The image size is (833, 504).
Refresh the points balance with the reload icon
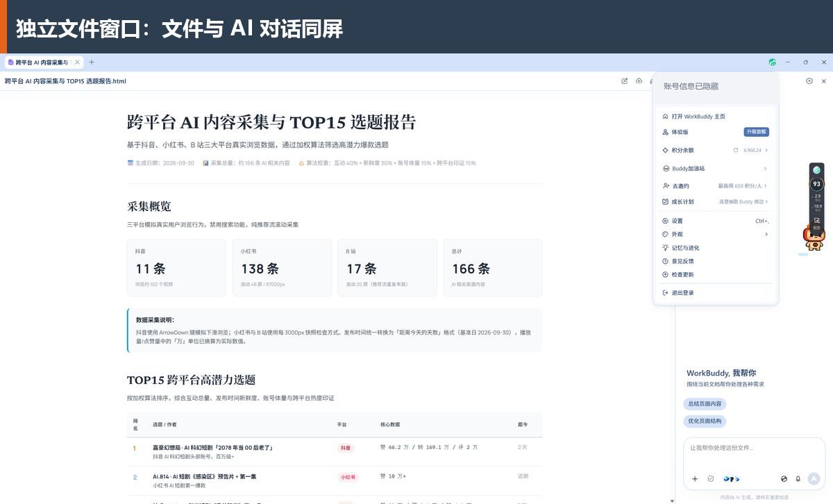(x=736, y=150)
